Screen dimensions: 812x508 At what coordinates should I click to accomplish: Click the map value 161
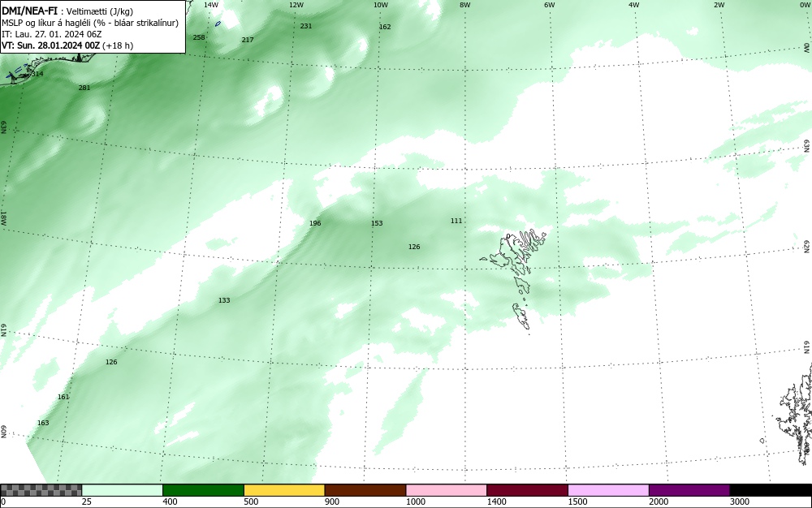click(63, 398)
